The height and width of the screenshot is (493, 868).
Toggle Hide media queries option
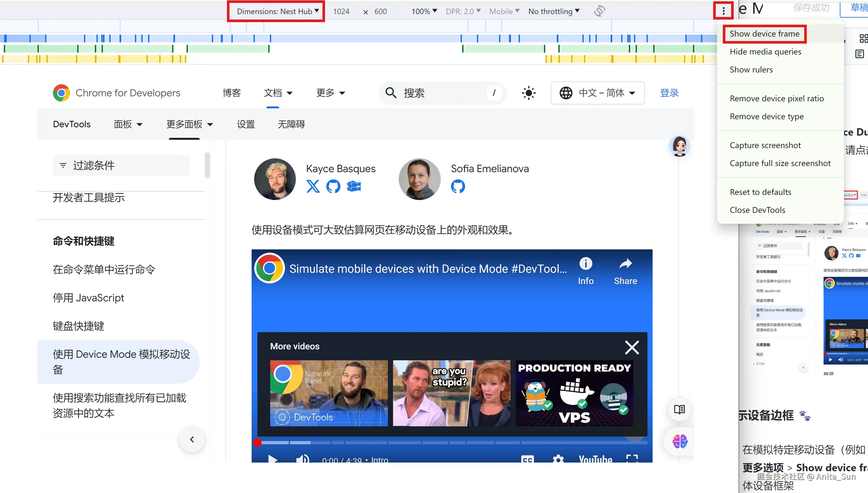point(765,52)
